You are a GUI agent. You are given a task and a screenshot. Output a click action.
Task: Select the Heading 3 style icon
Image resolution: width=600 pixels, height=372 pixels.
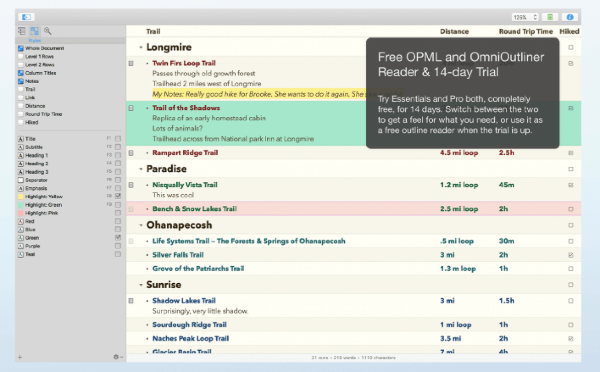pos(21,172)
